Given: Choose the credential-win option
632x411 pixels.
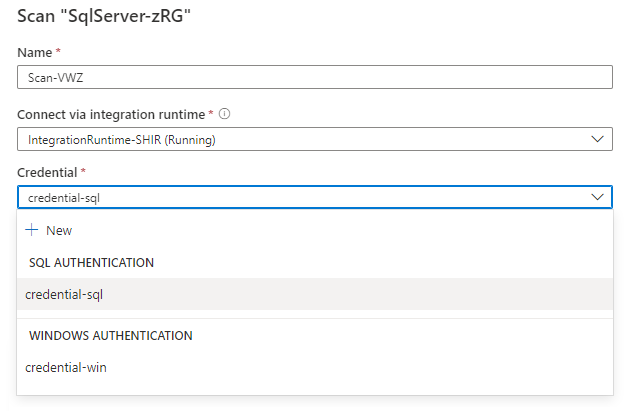Looking at the screenshot, I should 66,367.
